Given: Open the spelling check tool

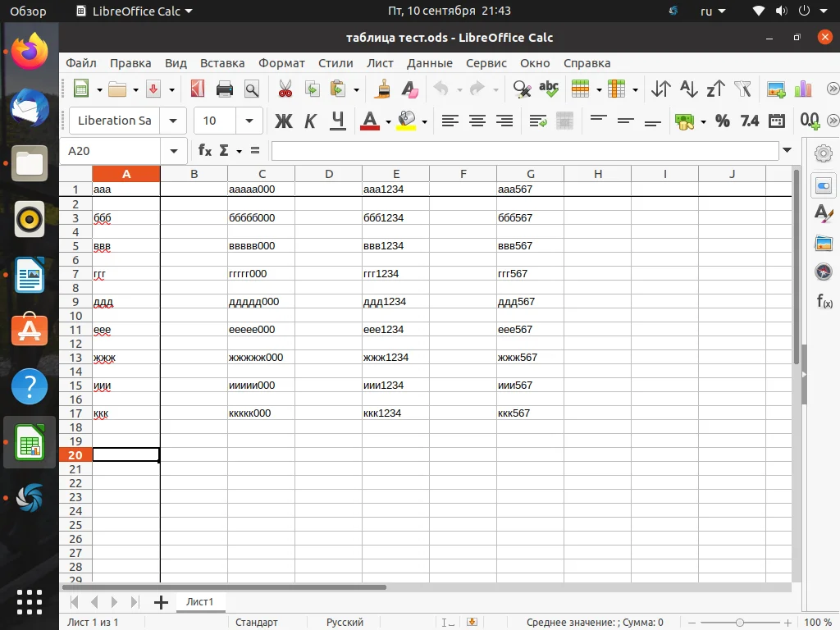Looking at the screenshot, I should coord(548,89).
